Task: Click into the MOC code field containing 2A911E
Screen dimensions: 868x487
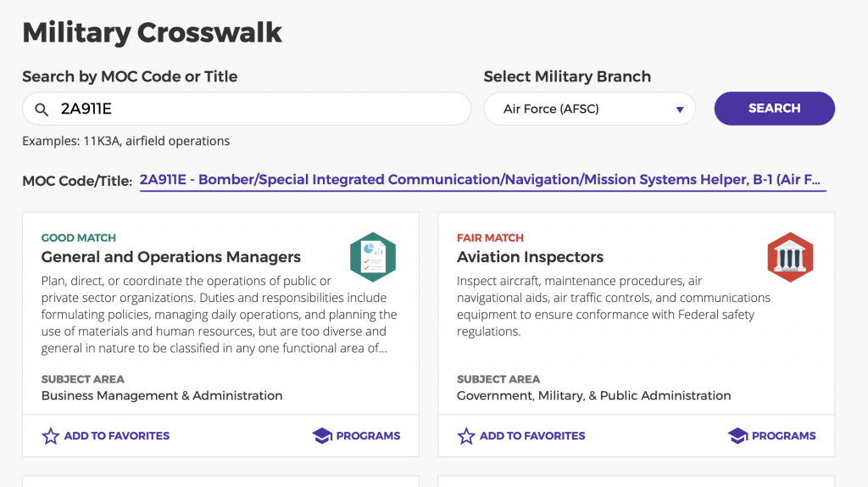Action: 247,109
